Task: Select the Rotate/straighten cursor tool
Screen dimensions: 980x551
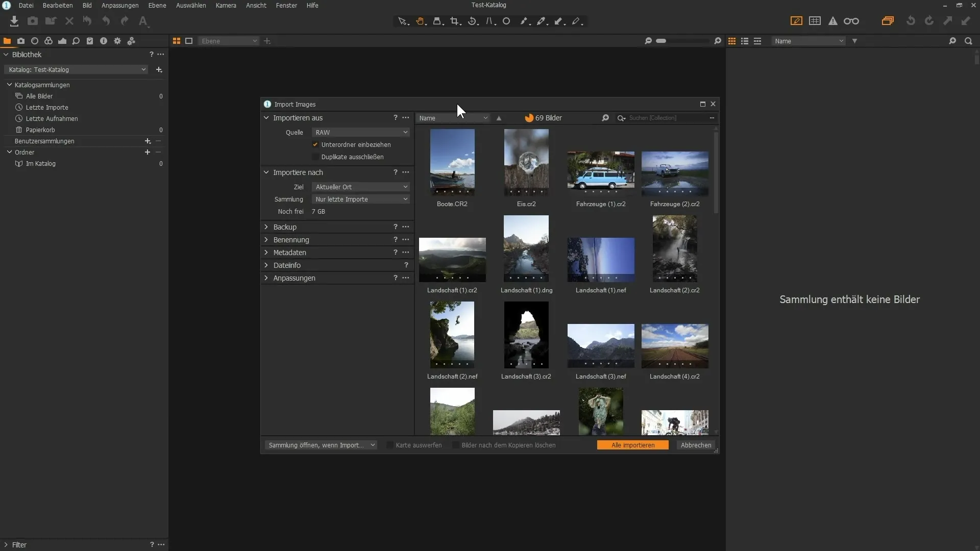Action: 473,21
